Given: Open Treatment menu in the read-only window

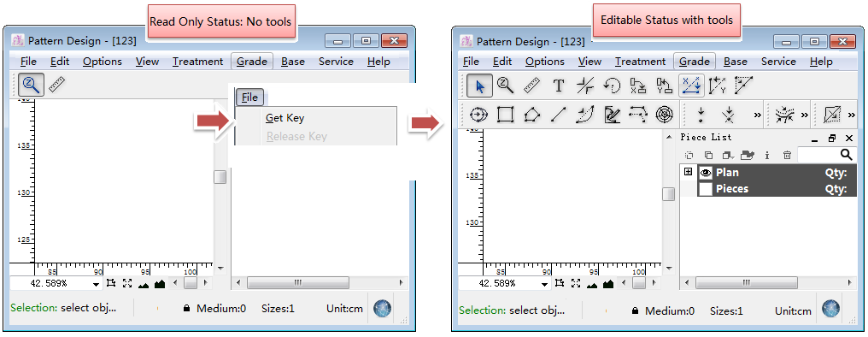Looking at the screenshot, I should coord(197,61).
